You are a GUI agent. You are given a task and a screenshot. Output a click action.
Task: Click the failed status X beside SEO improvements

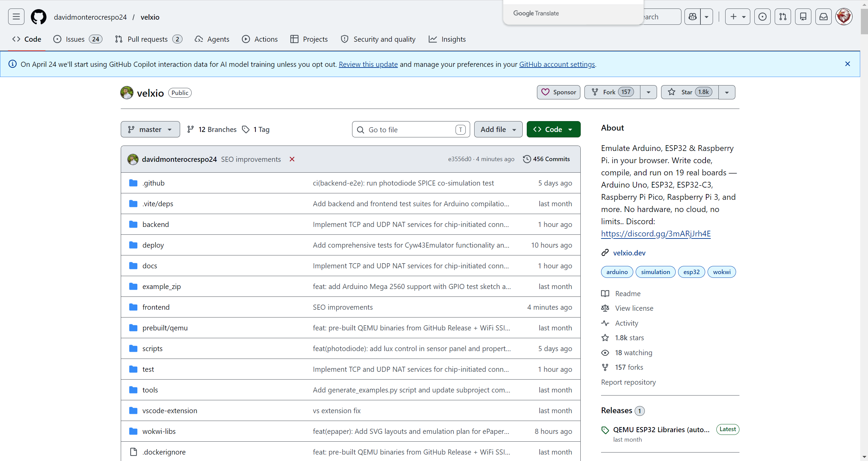coord(292,159)
